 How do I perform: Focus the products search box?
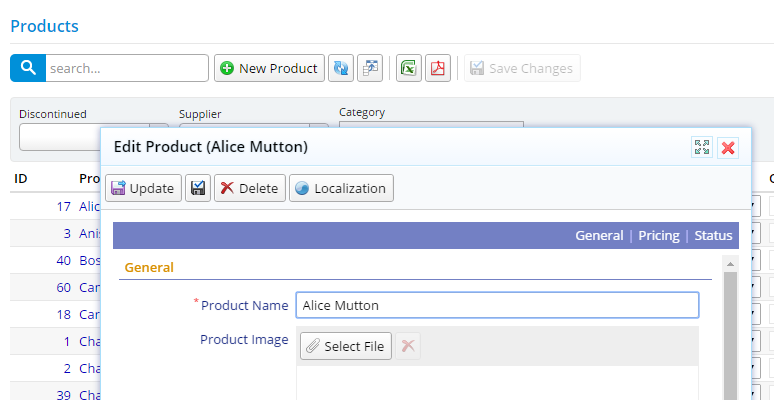tap(127, 68)
